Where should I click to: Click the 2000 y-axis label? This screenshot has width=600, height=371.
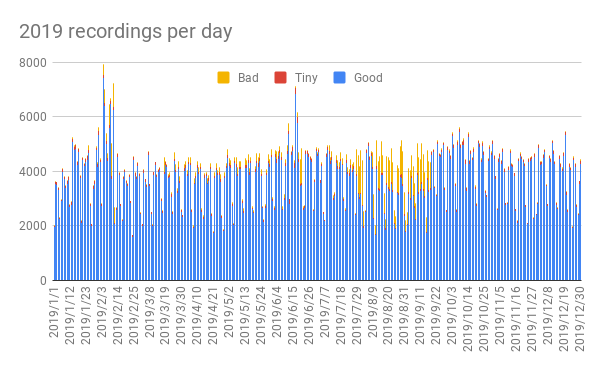click(x=33, y=226)
